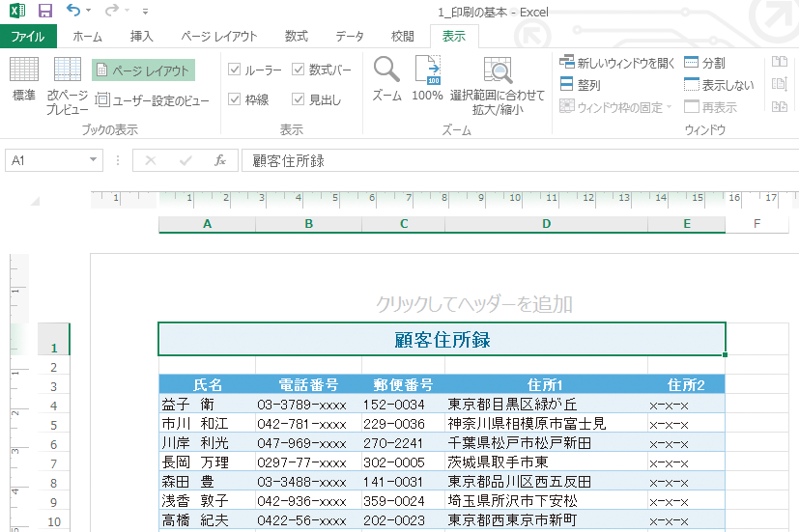Click the formula bar containing 顧客住所録

tap(520, 160)
